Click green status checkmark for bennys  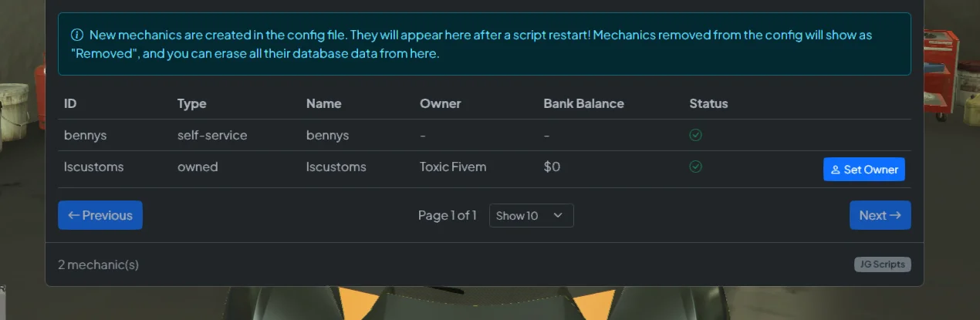[x=695, y=135]
